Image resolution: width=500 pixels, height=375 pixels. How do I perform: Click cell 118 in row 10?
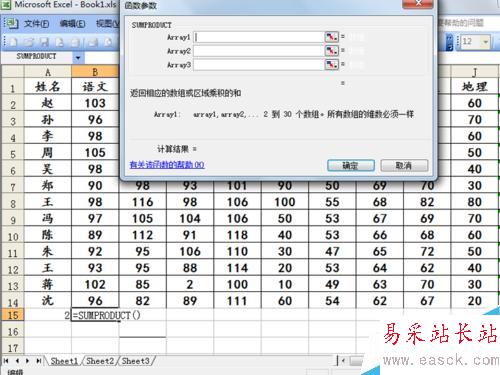point(237,235)
